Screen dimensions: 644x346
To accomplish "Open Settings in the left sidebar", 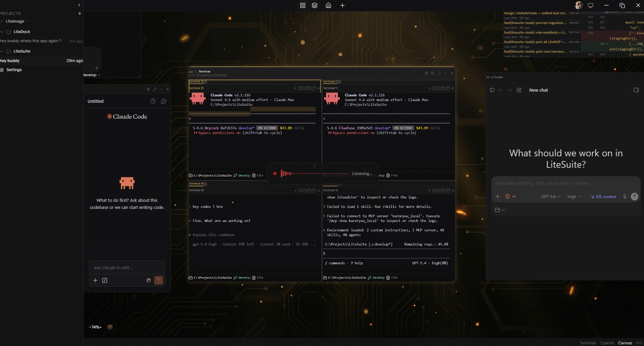I will click(x=14, y=70).
